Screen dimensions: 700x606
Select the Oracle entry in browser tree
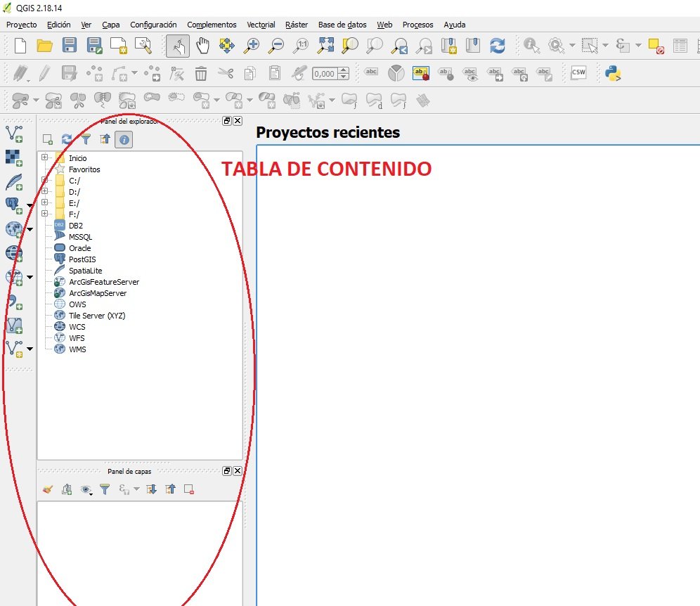[80, 248]
